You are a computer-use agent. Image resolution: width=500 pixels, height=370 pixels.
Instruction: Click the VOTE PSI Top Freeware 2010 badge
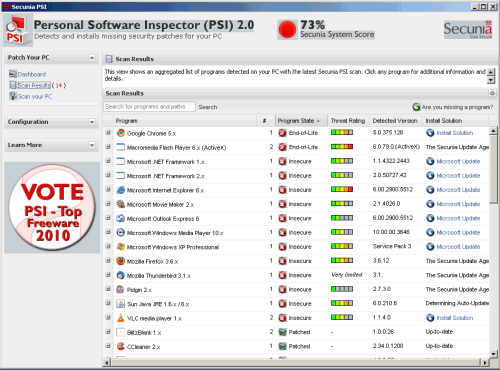tap(52, 207)
